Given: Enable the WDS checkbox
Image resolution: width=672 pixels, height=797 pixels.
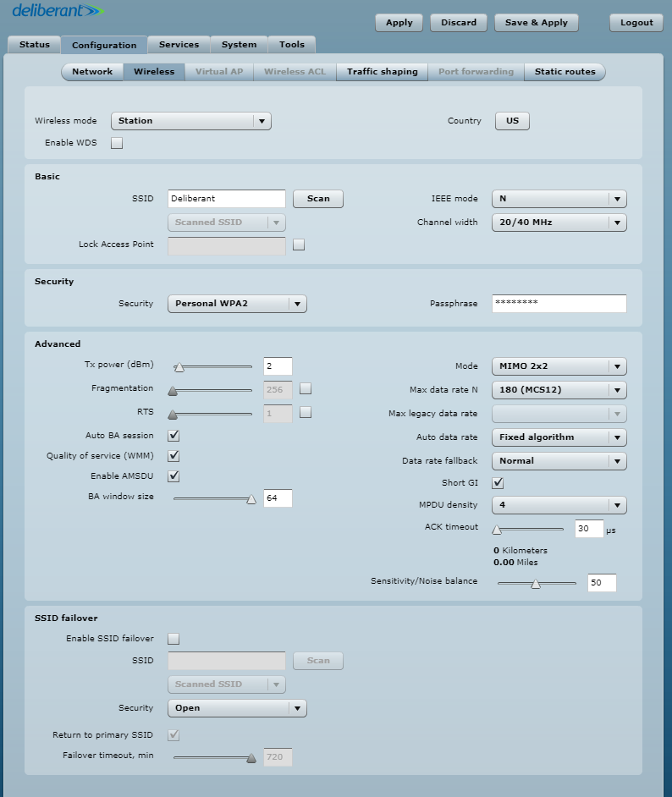Looking at the screenshot, I should 117,143.
